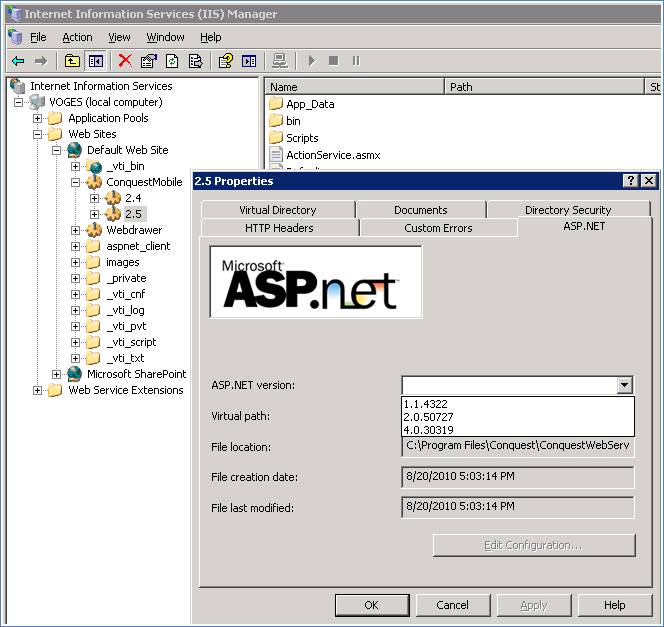Click the File creation date field
This screenshot has height=627, width=664.
tap(517, 477)
